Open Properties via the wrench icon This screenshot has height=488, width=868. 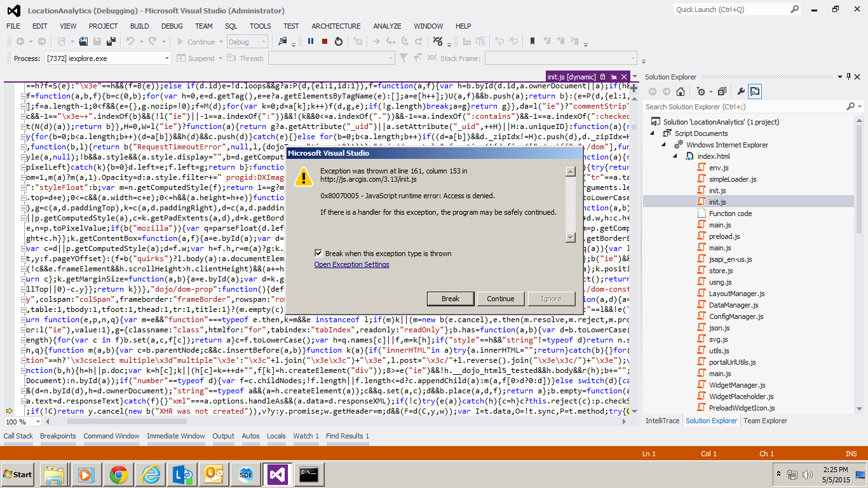pyautogui.click(x=741, y=91)
